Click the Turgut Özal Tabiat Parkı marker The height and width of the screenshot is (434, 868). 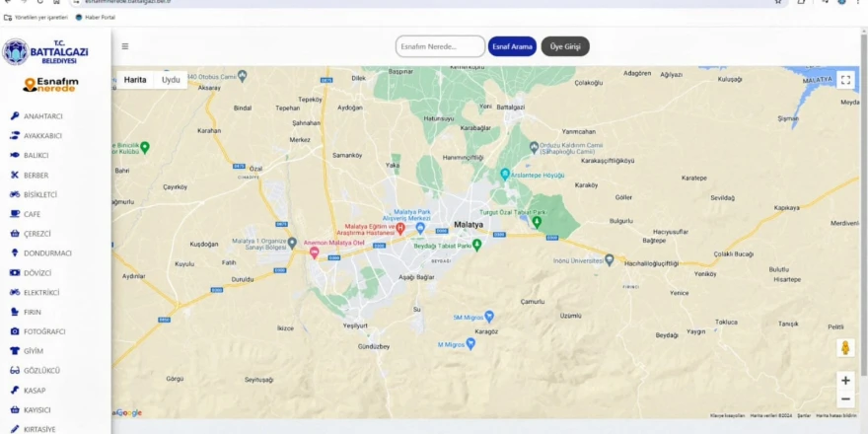pyautogui.click(x=537, y=222)
